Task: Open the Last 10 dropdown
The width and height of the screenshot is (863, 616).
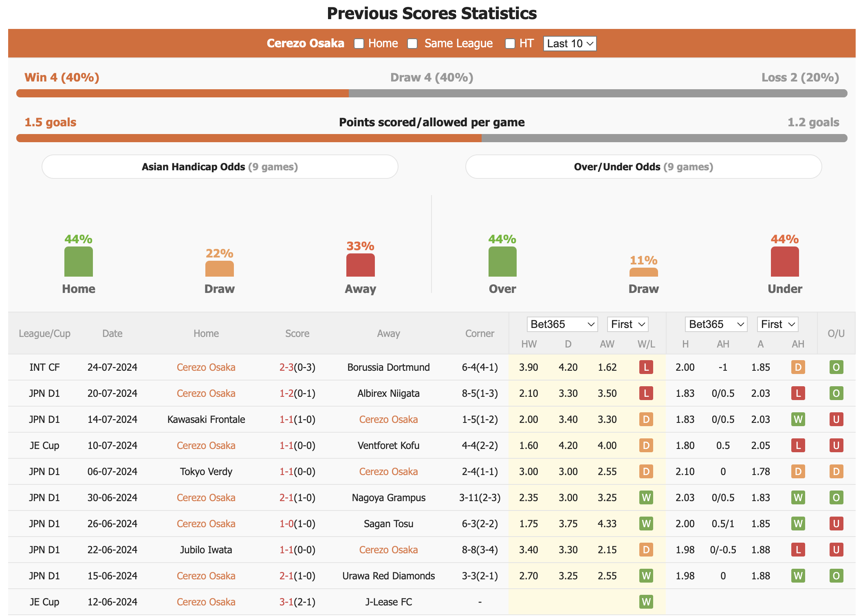Action: click(x=570, y=44)
